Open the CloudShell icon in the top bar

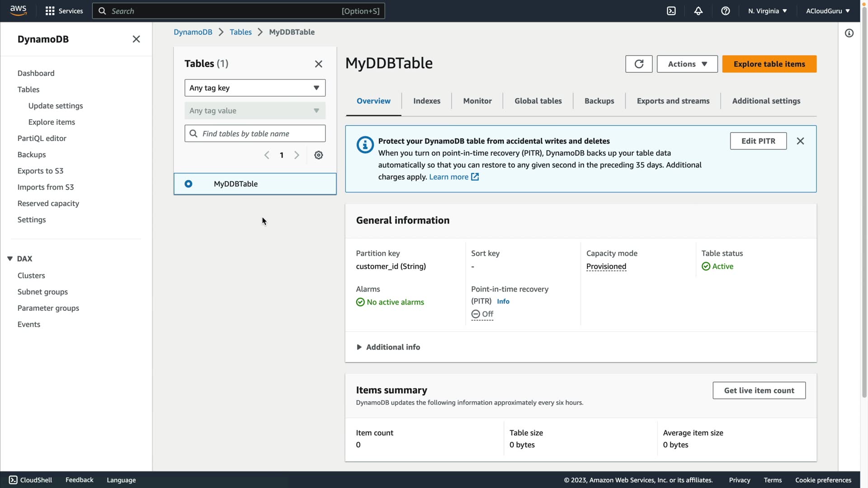coord(671,11)
